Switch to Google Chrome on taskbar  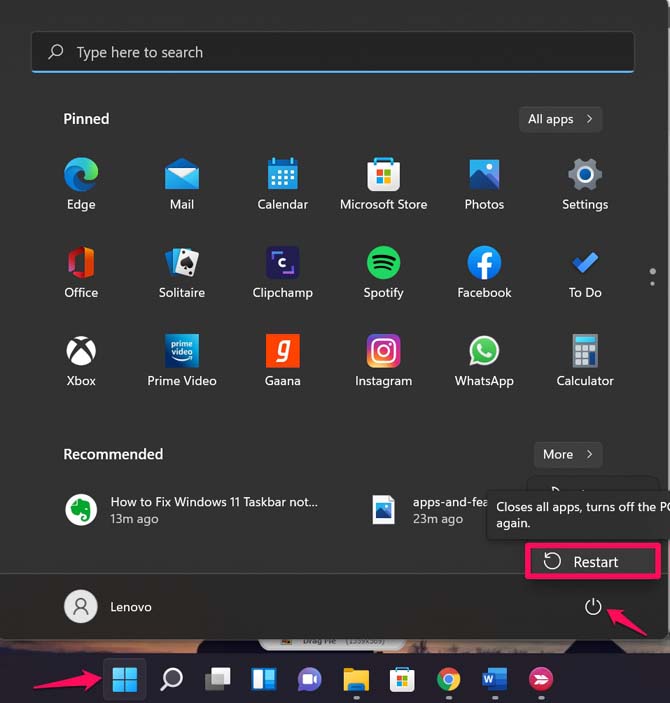448,679
